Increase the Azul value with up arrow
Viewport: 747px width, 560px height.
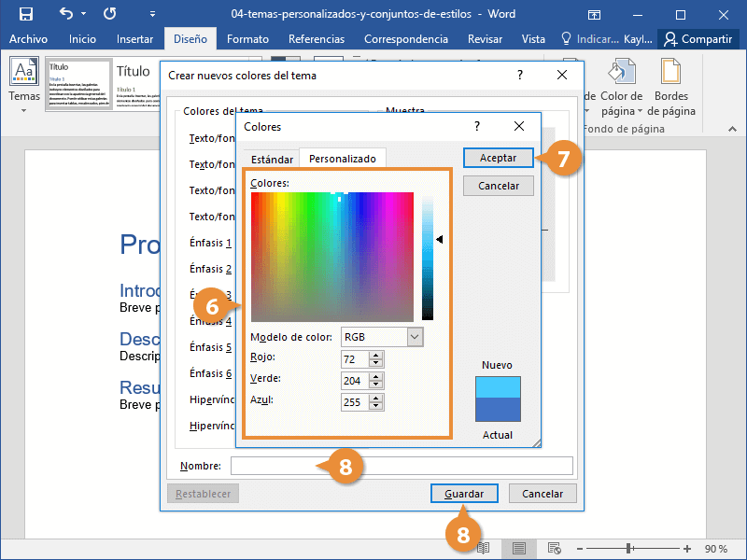pyautogui.click(x=376, y=399)
